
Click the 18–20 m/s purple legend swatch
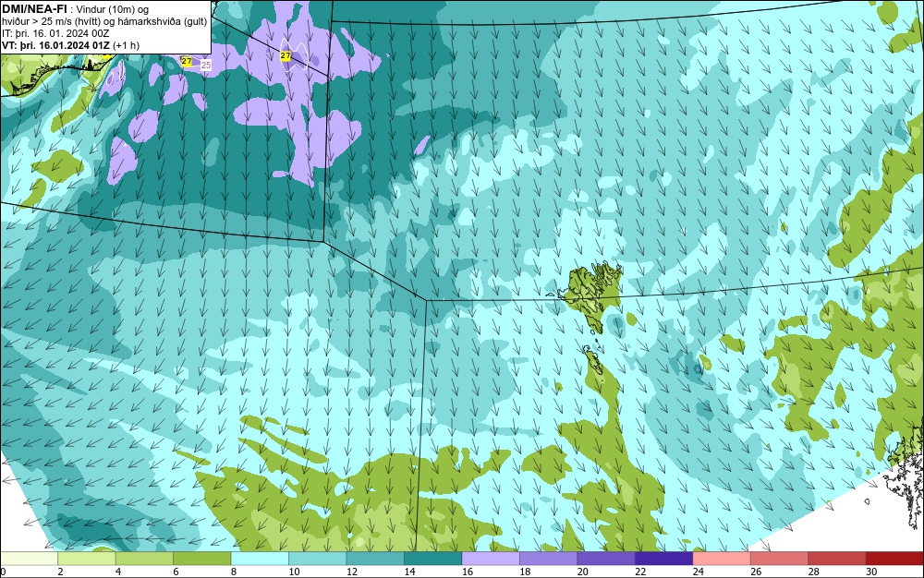point(549,559)
